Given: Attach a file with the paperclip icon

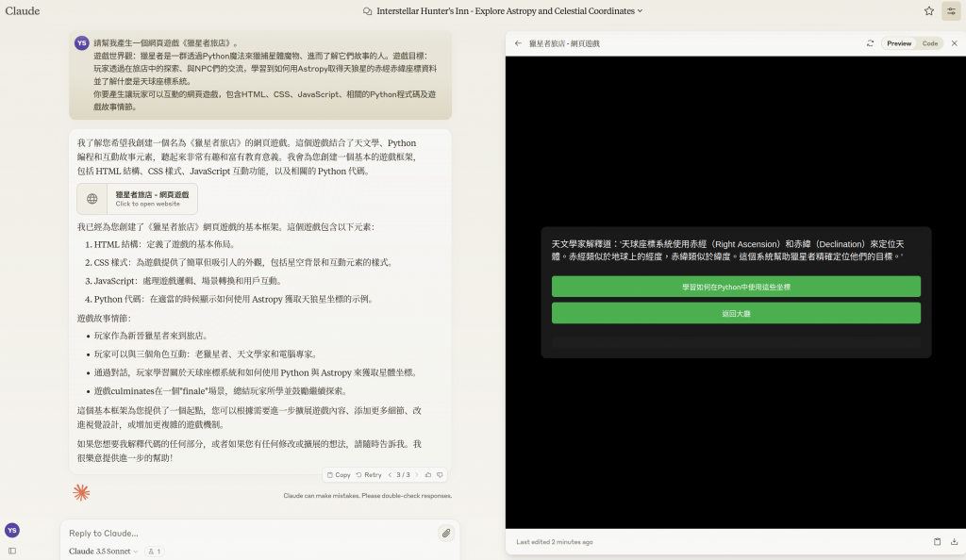Looking at the screenshot, I should (x=446, y=534).
